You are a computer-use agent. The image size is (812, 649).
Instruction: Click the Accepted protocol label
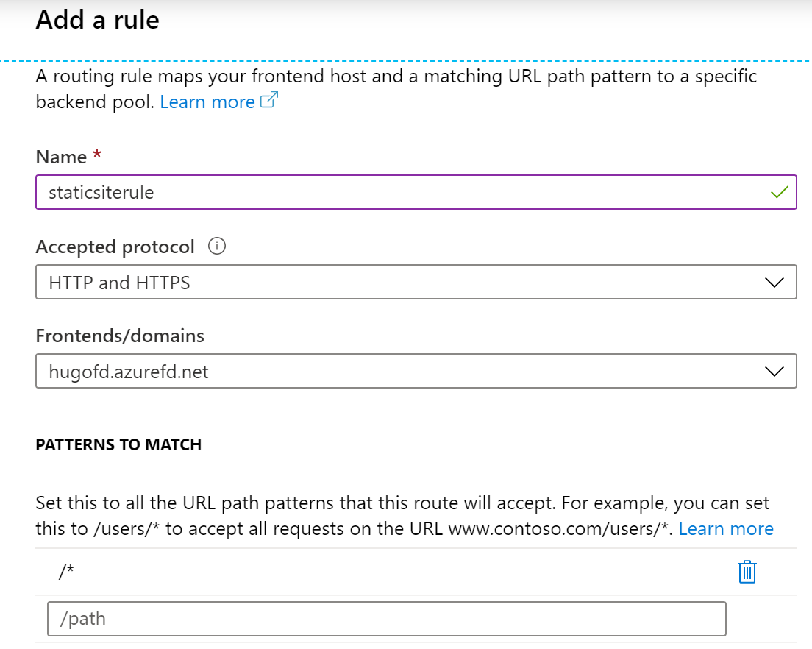point(115,247)
